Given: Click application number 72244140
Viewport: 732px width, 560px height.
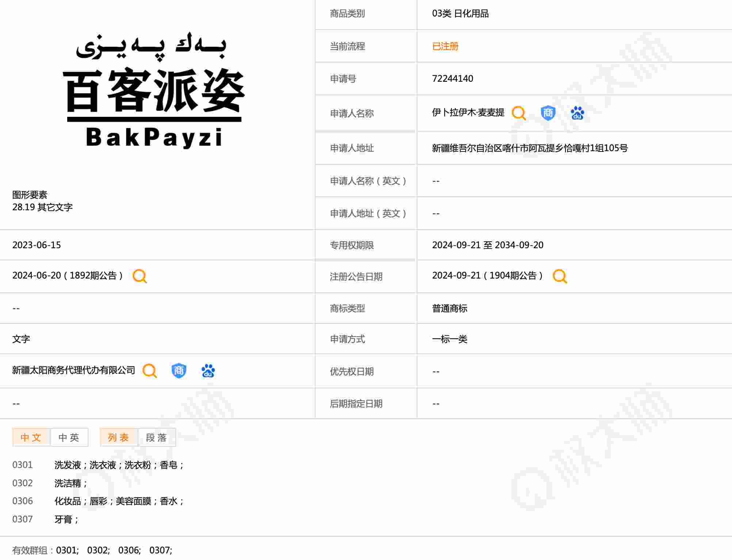Looking at the screenshot, I should [x=452, y=78].
